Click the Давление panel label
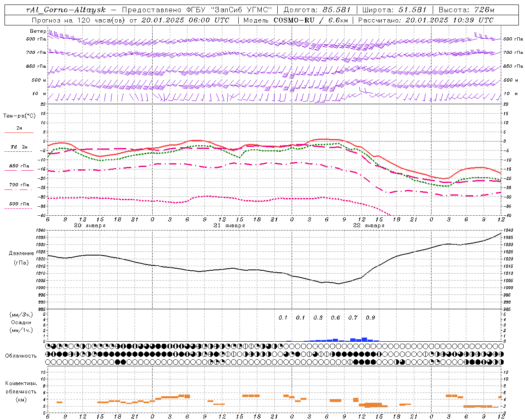 pos(21,253)
